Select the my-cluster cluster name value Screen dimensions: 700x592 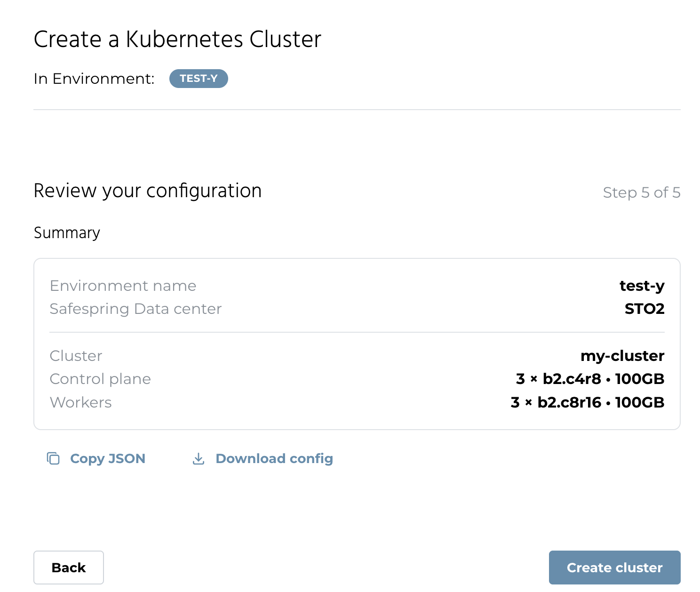pos(622,356)
